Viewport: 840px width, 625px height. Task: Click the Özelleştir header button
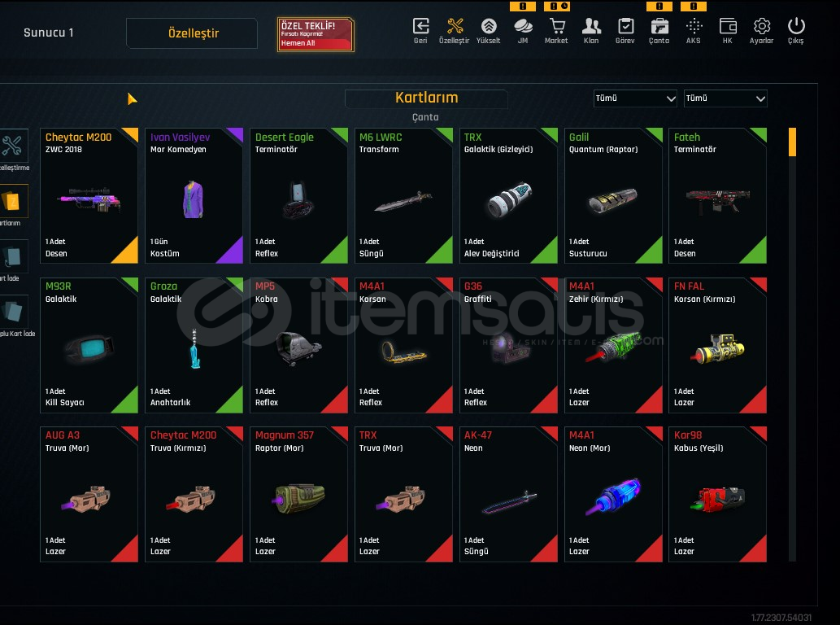coord(192,33)
